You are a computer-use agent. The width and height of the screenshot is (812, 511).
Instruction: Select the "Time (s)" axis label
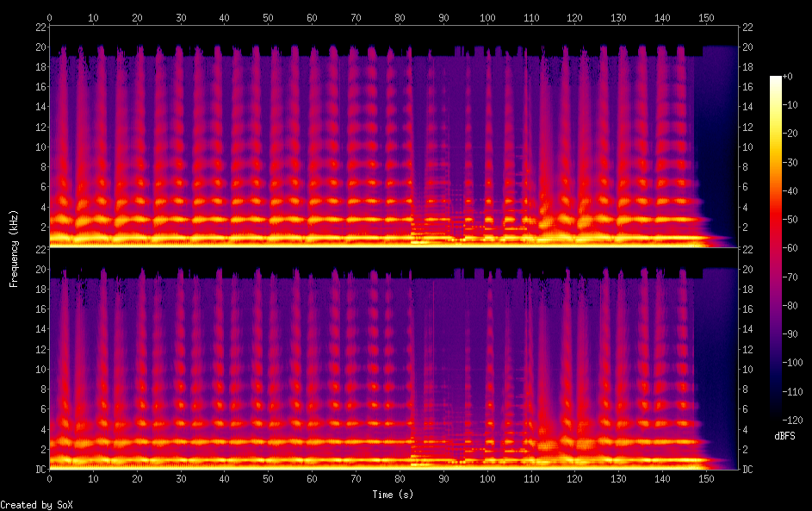tap(394, 495)
